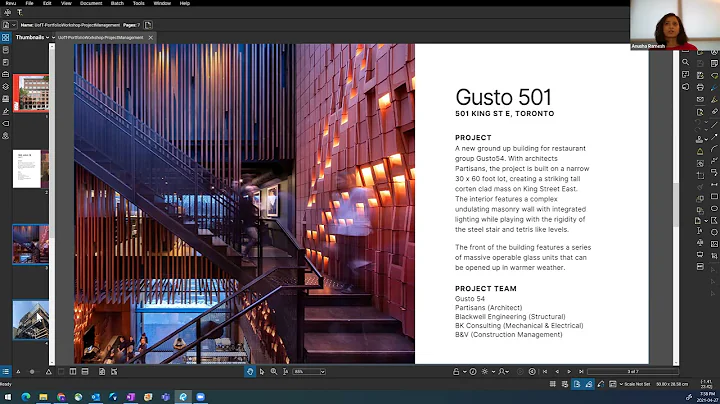720x404 pixels.
Task: Select the Select Text tool in bottom bar
Action: (x=286, y=371)
